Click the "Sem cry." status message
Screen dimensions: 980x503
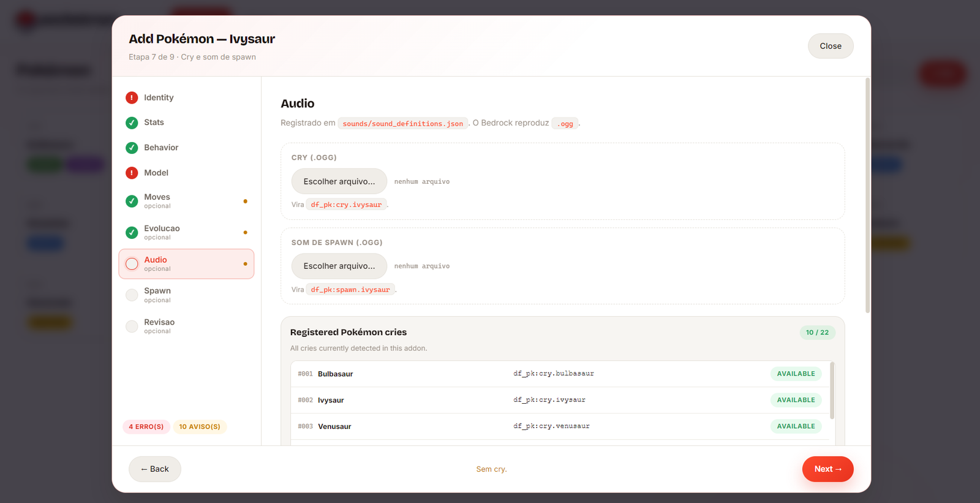point(492,469)
